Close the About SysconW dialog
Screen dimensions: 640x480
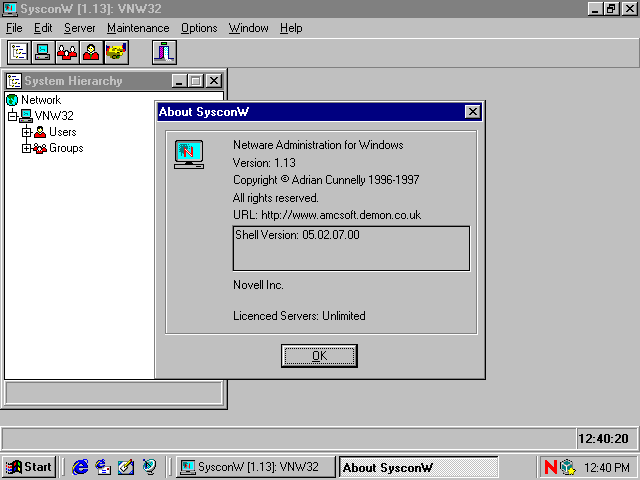click(472, 111)
